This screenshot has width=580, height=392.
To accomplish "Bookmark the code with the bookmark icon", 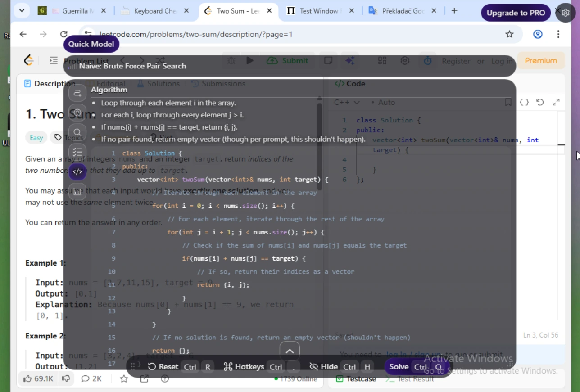I will [508, 102].
